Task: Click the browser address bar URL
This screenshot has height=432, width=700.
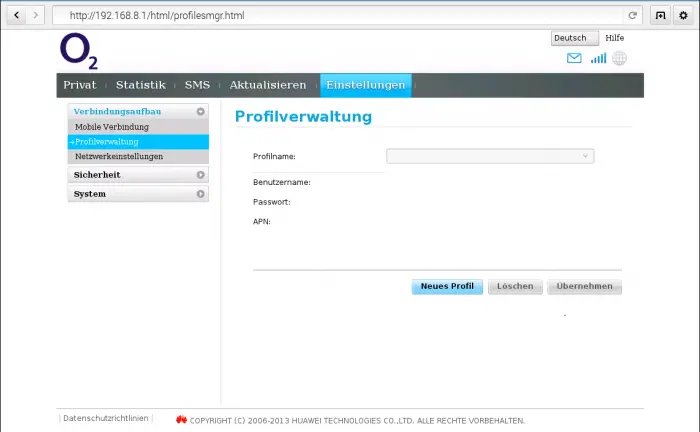Action: (157, 16)
